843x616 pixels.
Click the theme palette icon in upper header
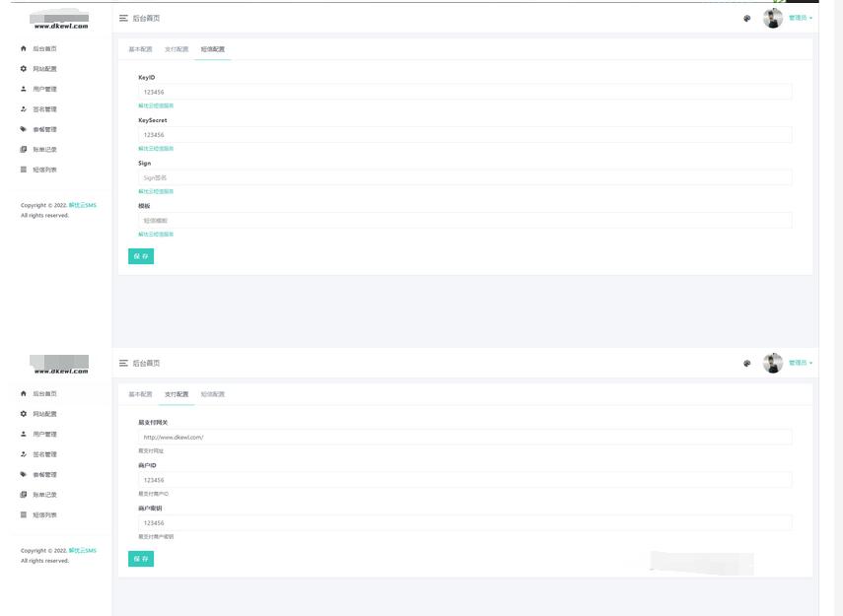pos(746,19)
